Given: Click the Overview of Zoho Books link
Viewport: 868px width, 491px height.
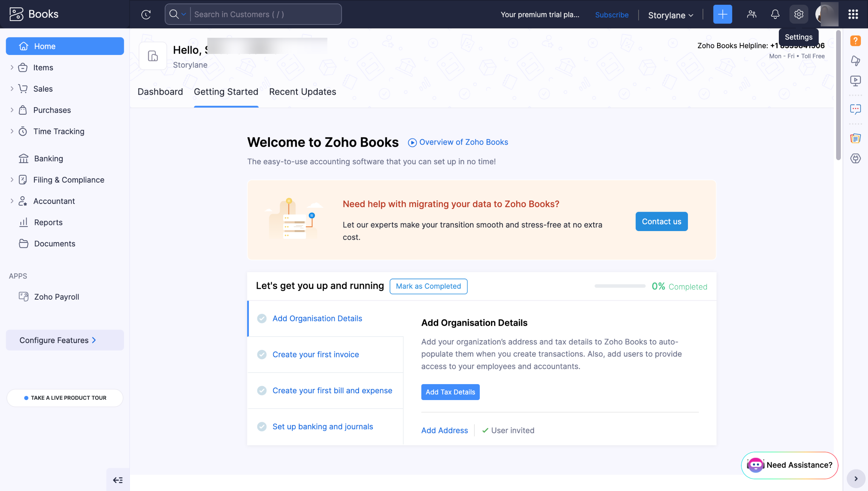Looking at the screenshot, I should 458,142.
